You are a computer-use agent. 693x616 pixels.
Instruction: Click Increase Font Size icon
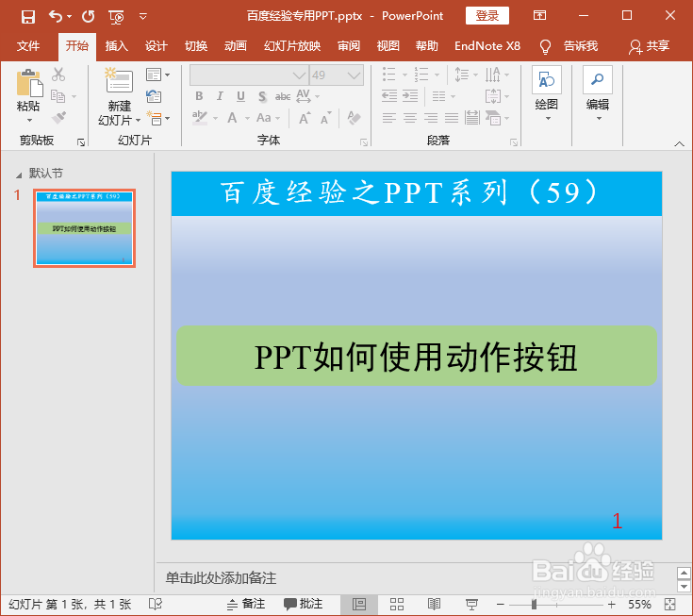pos(304,118)
